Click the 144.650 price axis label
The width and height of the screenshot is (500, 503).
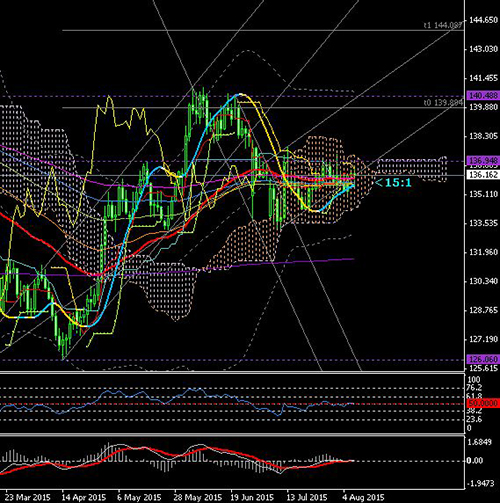click(483, 20)
